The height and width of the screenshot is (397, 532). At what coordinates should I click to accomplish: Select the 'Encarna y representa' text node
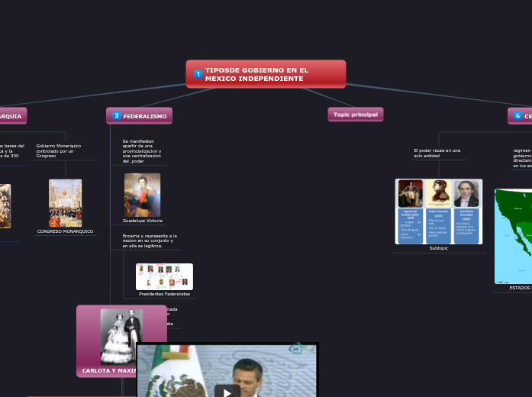(149, 240)
